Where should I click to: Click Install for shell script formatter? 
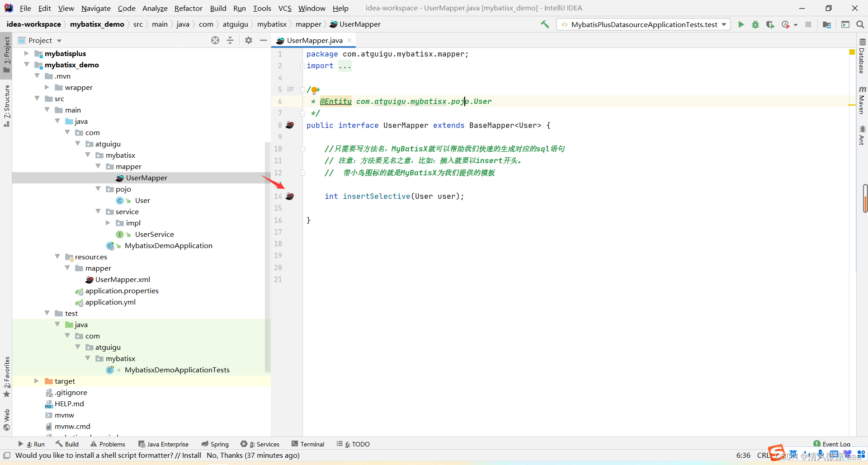coord(191,455)
